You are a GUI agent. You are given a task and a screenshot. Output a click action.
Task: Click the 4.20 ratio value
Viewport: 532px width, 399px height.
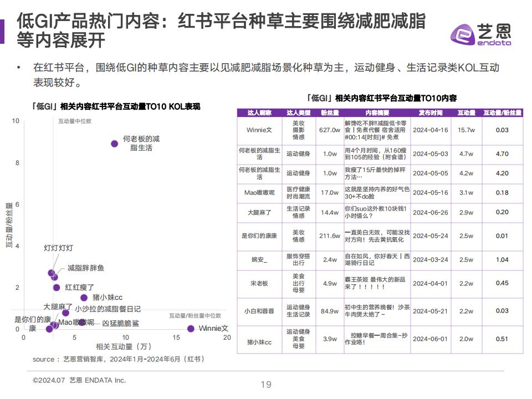[502, 173]
